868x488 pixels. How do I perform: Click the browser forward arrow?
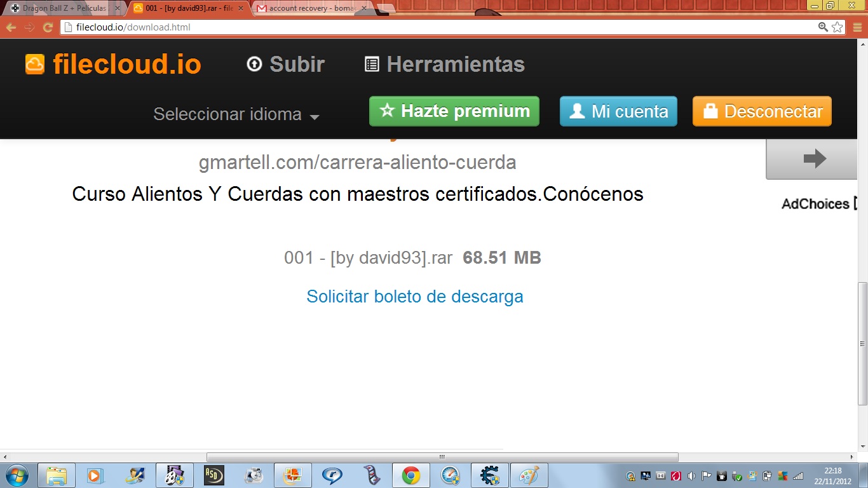[x=29, y=27]
